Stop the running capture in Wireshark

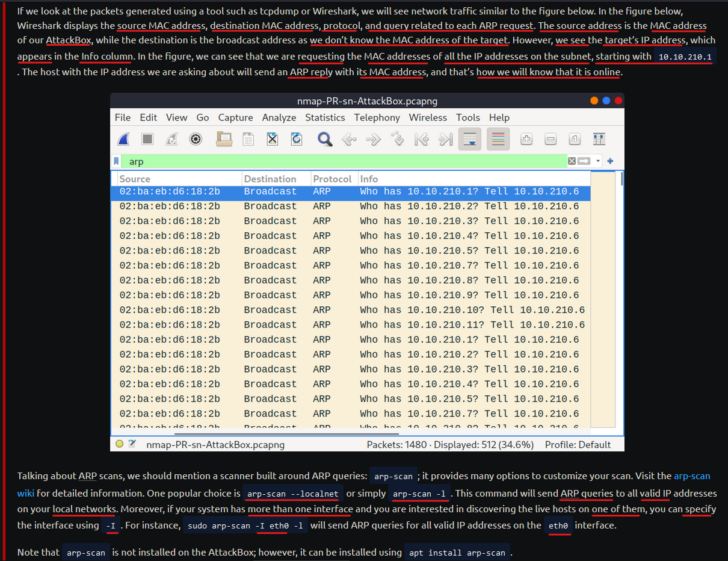pos(147,140)
